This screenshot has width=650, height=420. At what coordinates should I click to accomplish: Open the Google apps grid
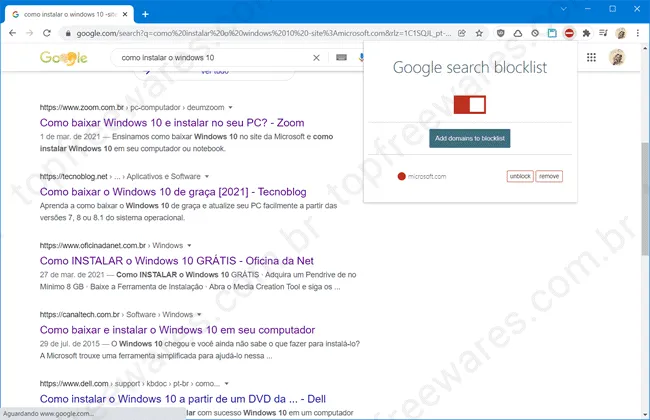[x=592, y=57]
